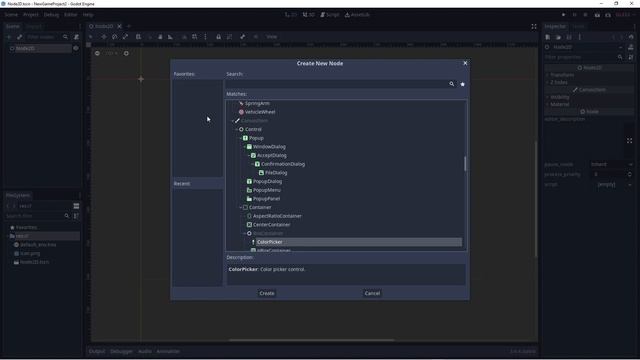
Task: Select the ColorPicker node row
Action: (359, 242)
